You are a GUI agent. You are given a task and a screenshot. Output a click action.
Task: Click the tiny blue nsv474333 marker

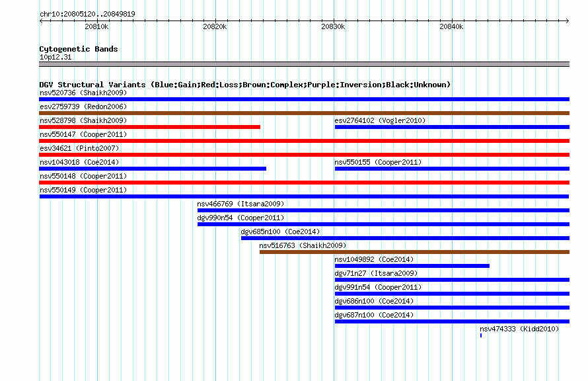point(481,335)
